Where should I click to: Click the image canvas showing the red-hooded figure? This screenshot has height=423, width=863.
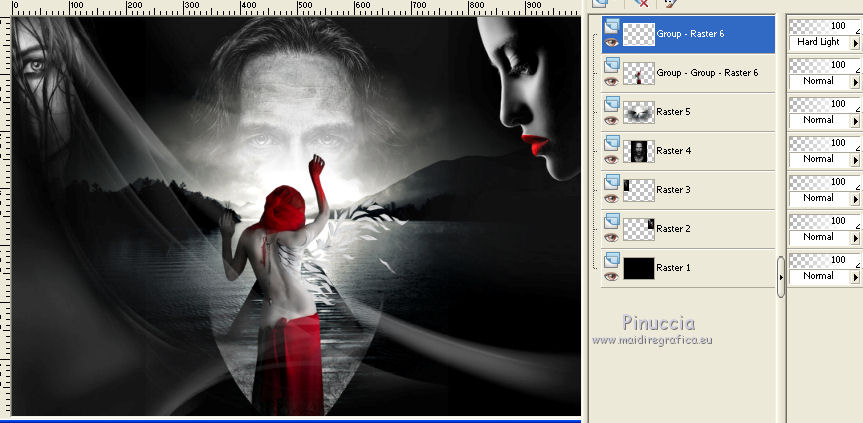pos(296,216)
